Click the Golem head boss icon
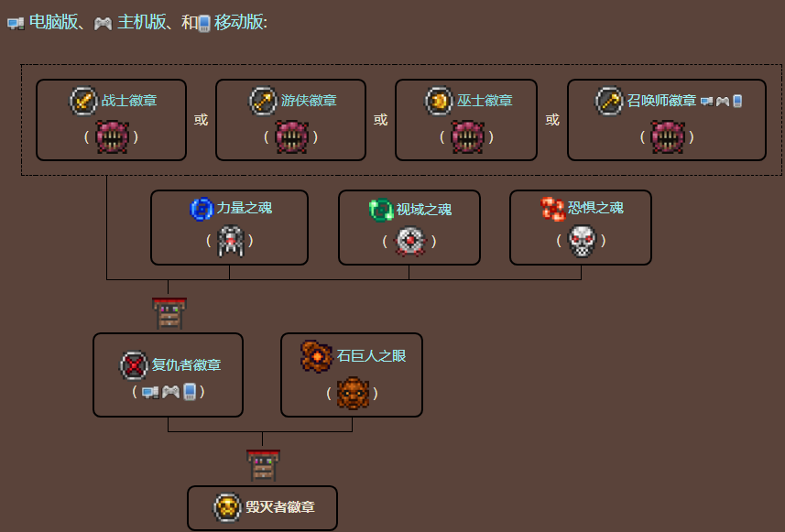This screenshot has width=785, height=532. (353, 393)
